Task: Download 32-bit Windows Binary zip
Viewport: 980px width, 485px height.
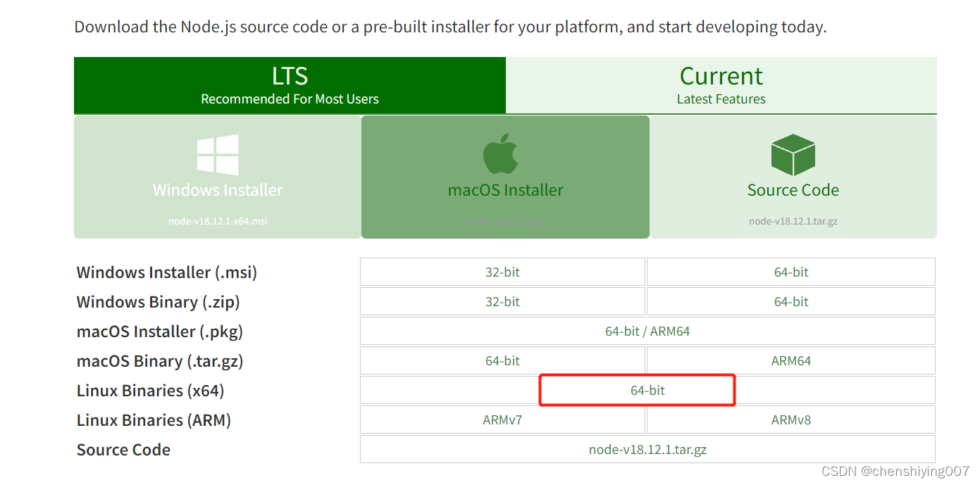Action: (x=502, y=301)
